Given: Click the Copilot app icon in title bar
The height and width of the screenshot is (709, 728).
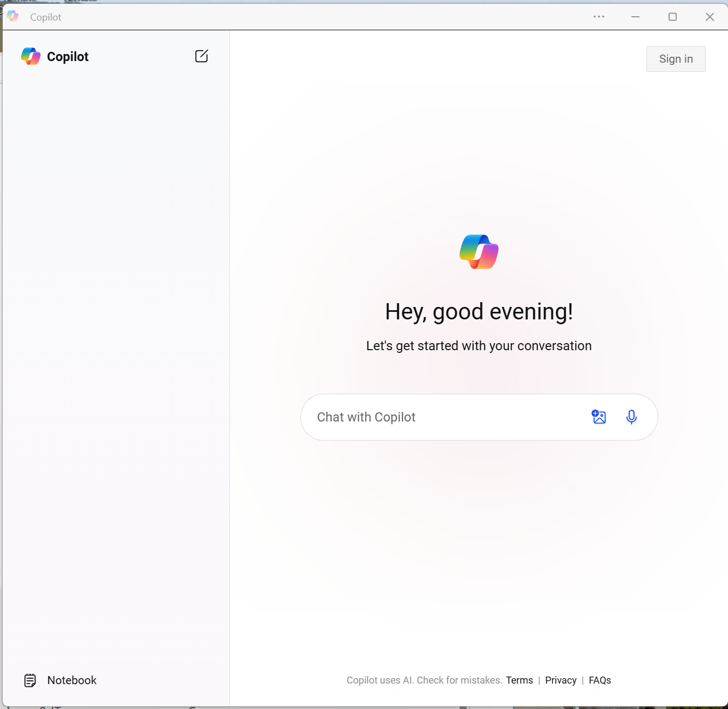Looking at the screenshot, I should click(13, 16).
